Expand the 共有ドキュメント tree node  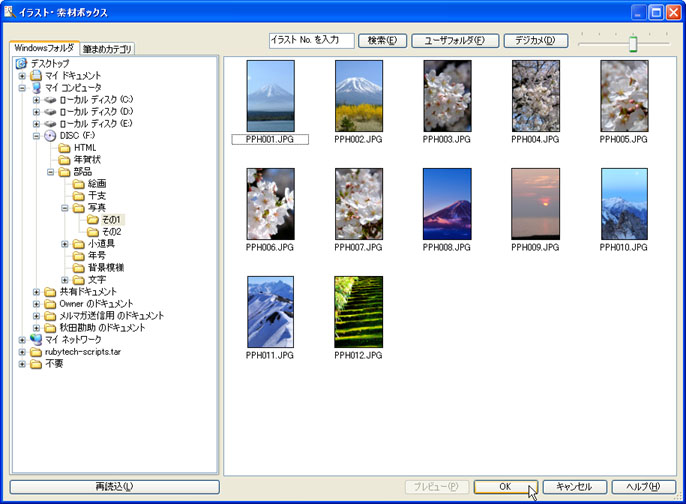(37, 292)
